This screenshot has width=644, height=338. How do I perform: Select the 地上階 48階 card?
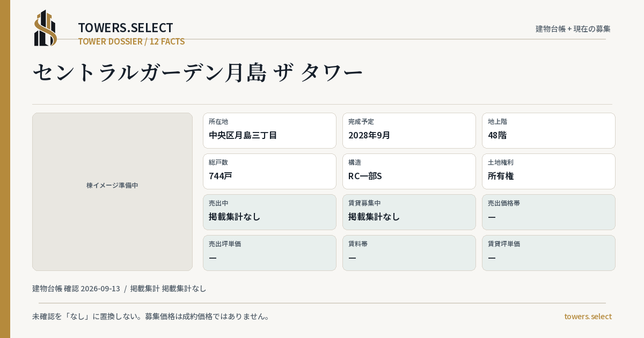pos(548,130)
